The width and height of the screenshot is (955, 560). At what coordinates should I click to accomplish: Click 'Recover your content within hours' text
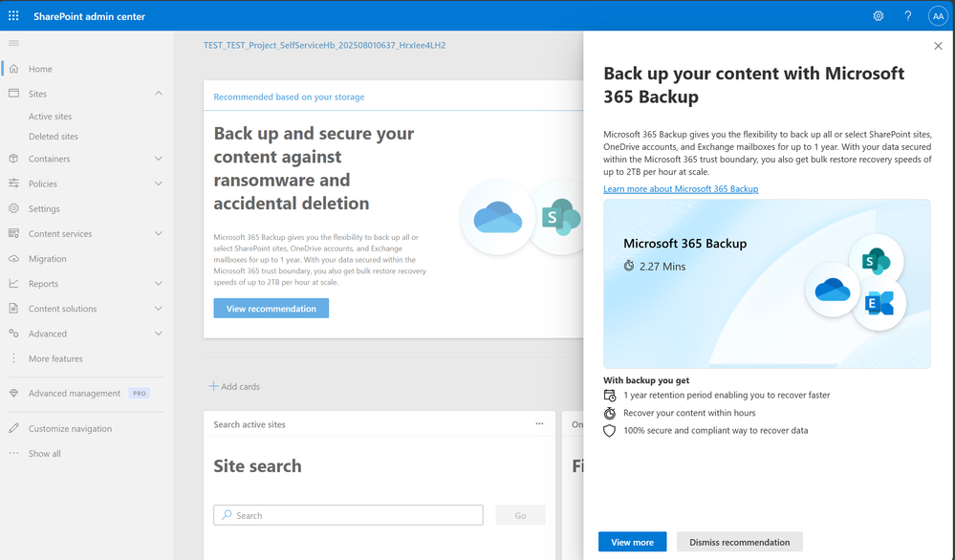click(x=689, y=413)
